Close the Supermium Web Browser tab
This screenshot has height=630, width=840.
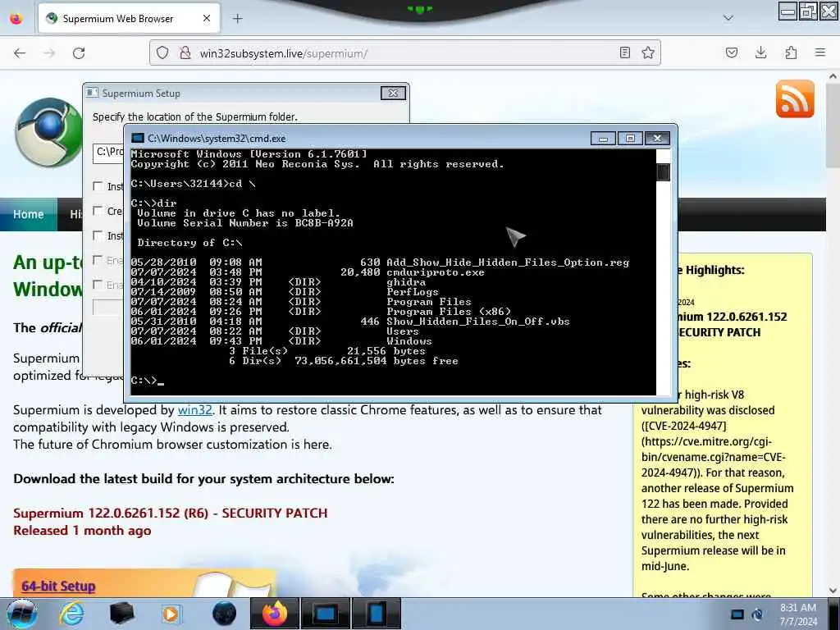coord(206,18)
